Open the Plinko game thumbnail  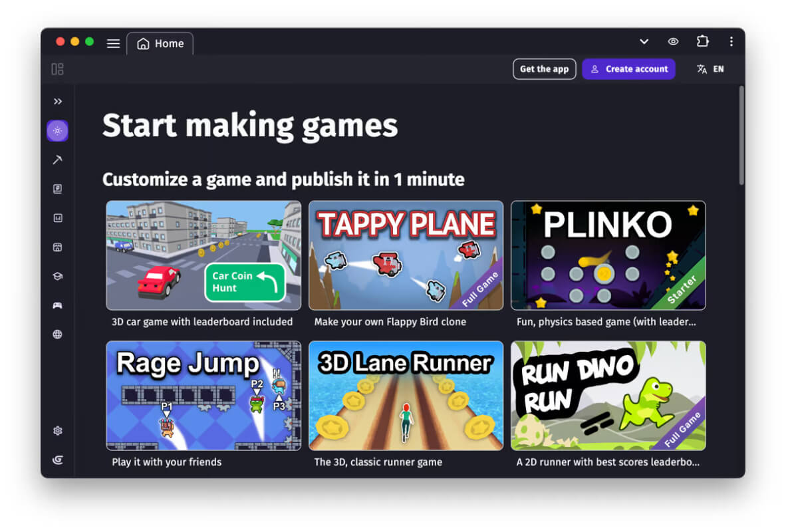(608, 255)
